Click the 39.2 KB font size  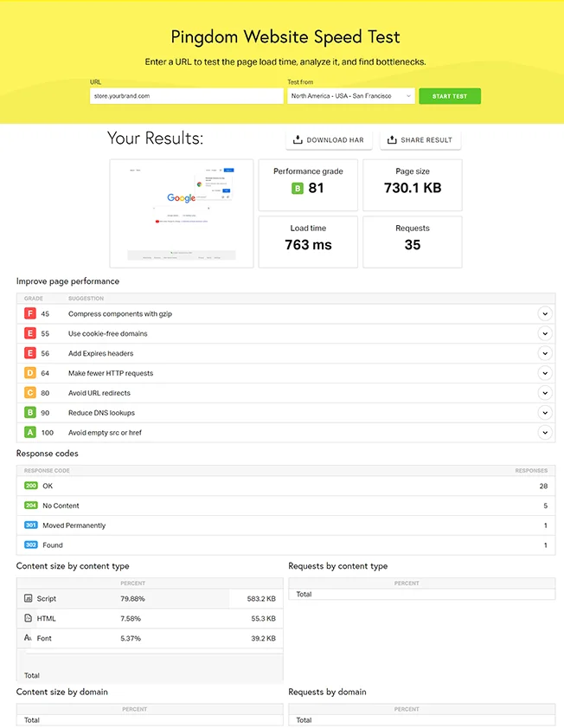(263, 638)
